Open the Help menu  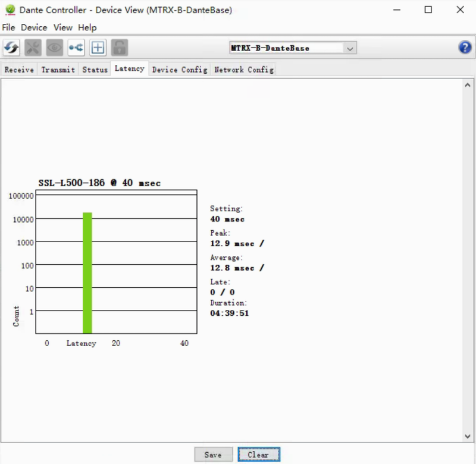click(x=87, y=27)
